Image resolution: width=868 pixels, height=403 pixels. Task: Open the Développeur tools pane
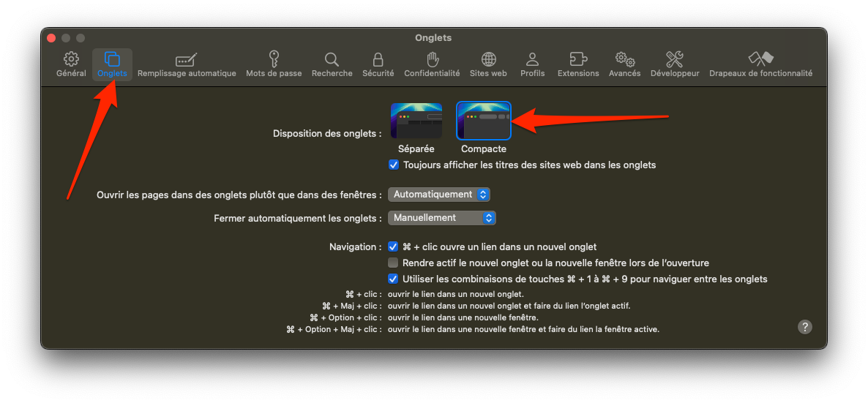(x=675, y=64)
